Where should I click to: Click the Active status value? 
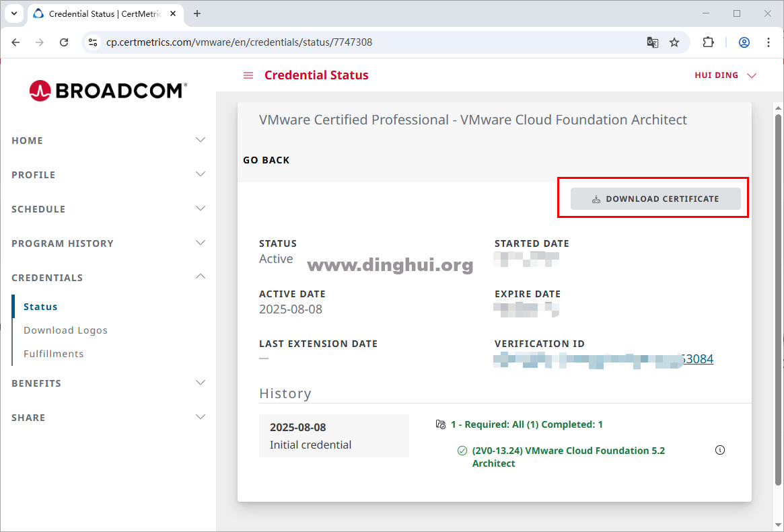(x=276, y=259)
